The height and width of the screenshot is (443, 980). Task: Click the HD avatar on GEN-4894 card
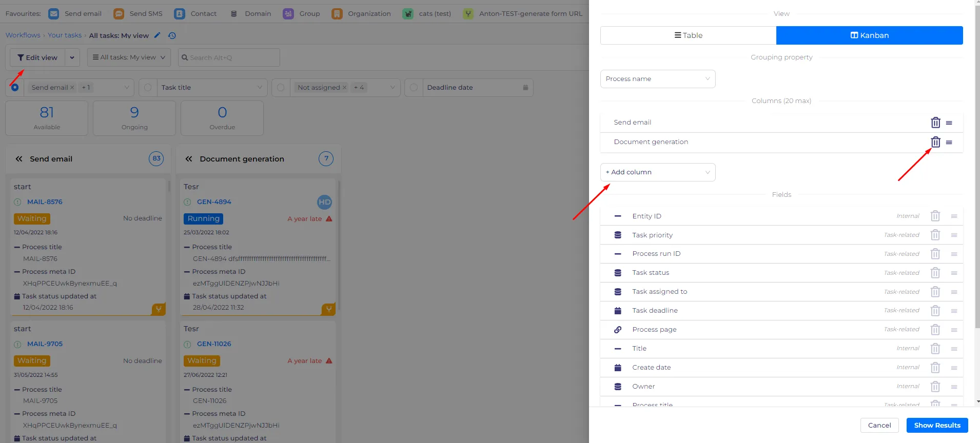324,202
